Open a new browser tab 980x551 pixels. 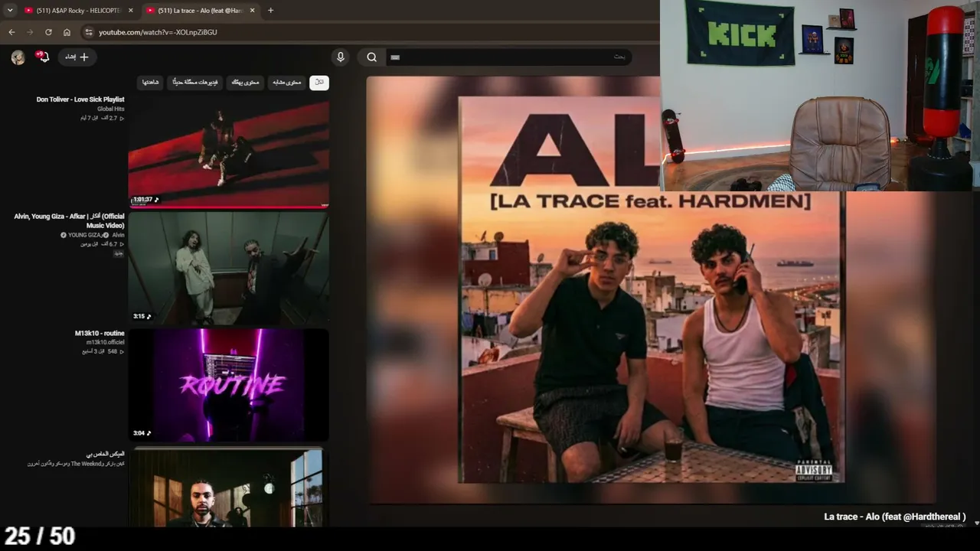[270, 11]
